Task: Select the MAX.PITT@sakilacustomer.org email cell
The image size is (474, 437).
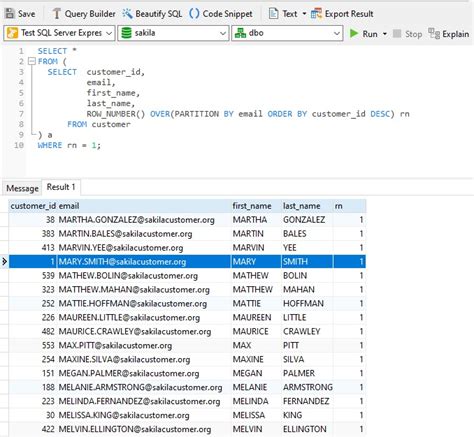Action: pos(144,345)
